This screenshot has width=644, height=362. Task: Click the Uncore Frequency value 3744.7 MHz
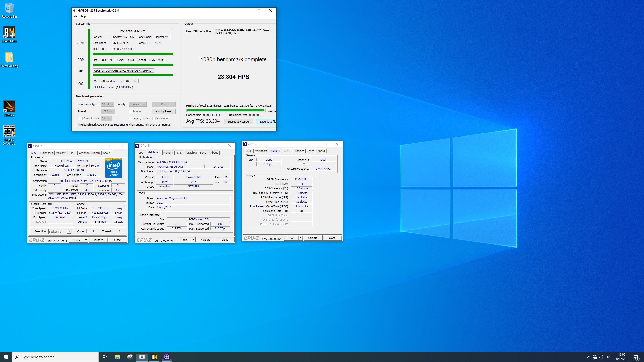pos(323,169)
